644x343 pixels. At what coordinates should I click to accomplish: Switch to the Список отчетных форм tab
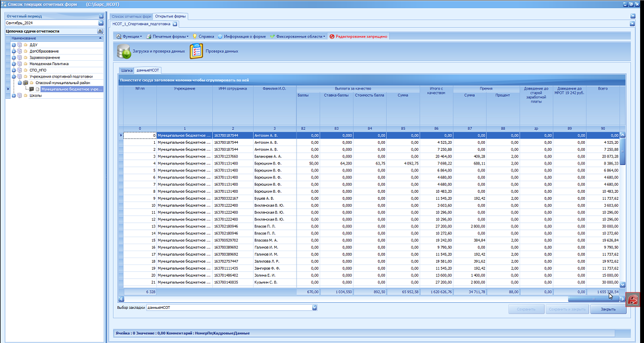[x=131, y=17]
